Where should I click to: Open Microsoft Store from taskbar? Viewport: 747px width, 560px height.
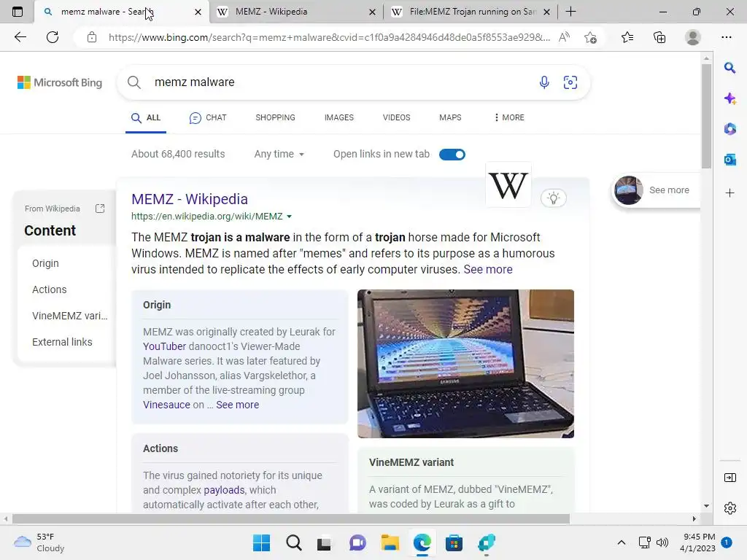454,542
